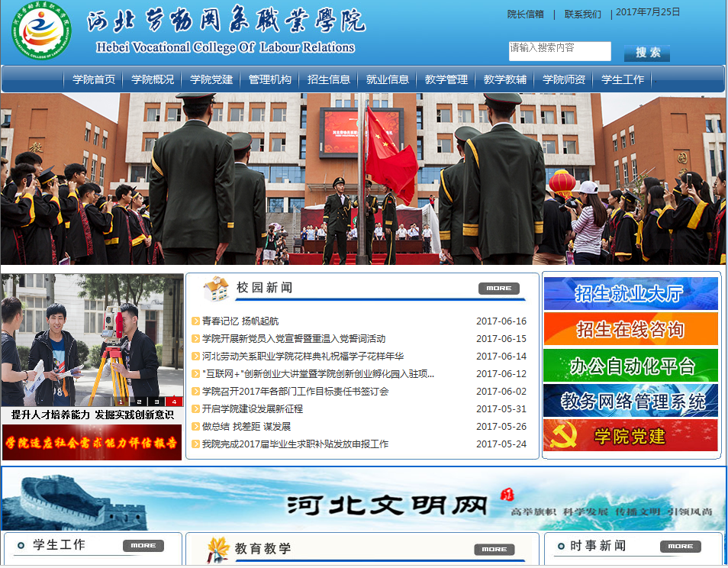The height and width of the screenshot is (568, 728).
Task: Click the search content input field
Action: click(559, 51)
